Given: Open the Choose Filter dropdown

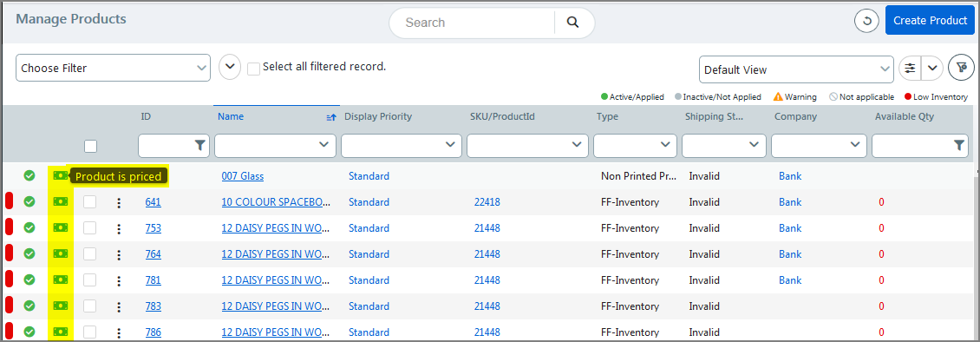Looking at the screenshot, I should tap(113, 68).
